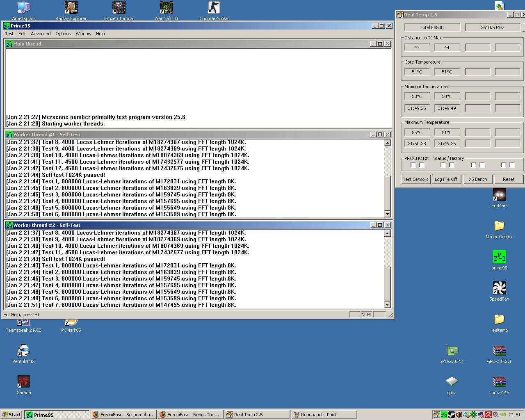The image size is (525, 420).
Task: Select the cpuz desktop icon
Action: [452, 385]
